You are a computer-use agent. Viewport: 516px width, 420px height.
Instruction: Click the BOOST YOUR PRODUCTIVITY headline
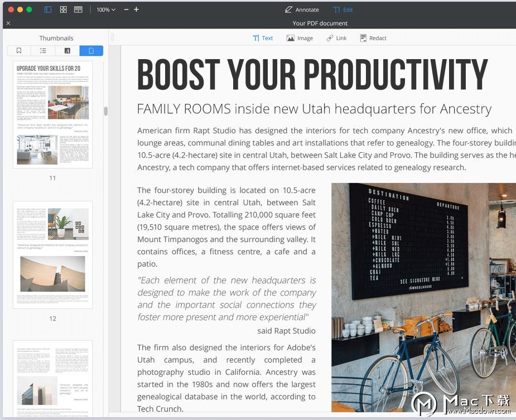312,74
